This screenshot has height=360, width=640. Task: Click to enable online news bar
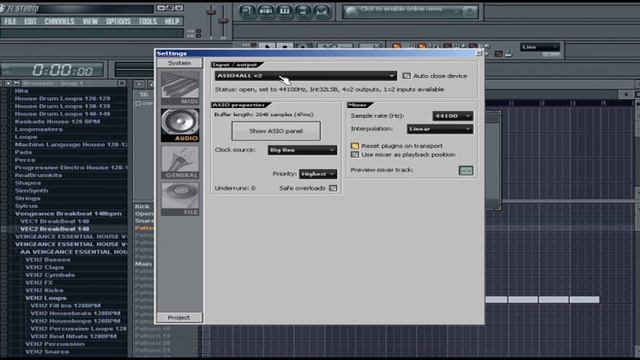[410, 11]
